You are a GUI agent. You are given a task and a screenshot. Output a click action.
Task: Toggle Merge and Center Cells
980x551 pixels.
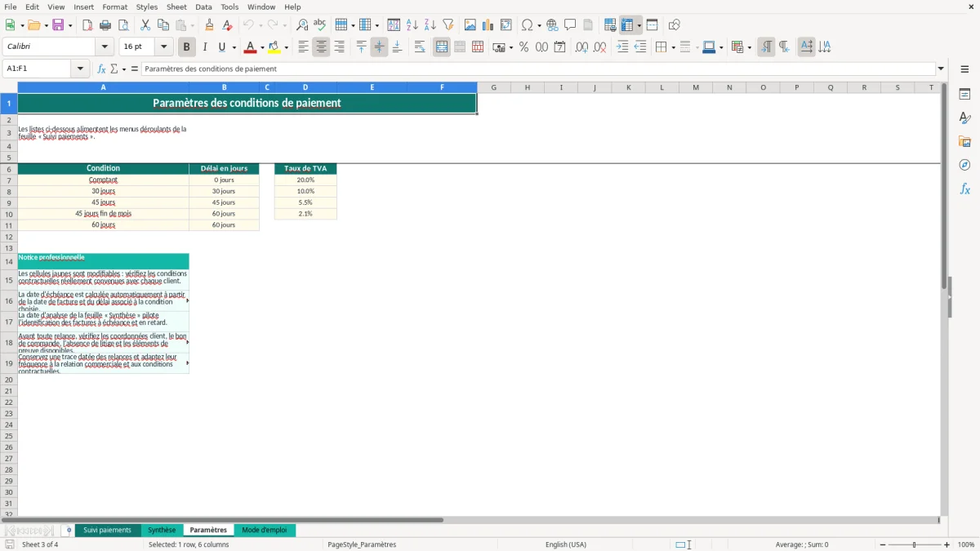442,47
